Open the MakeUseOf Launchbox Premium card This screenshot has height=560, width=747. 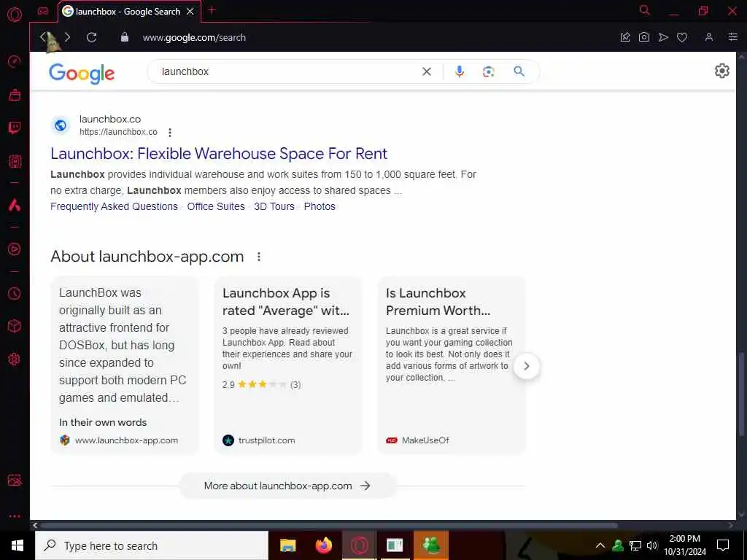(x=452, y=365)
